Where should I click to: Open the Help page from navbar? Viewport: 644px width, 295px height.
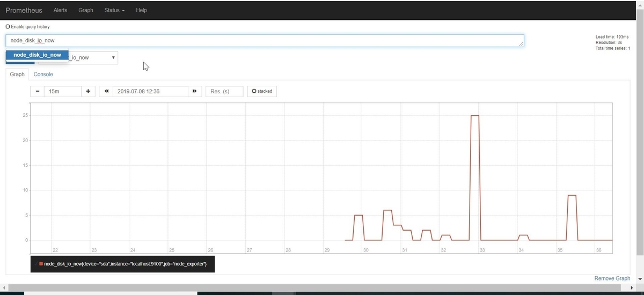click(141, 10)
